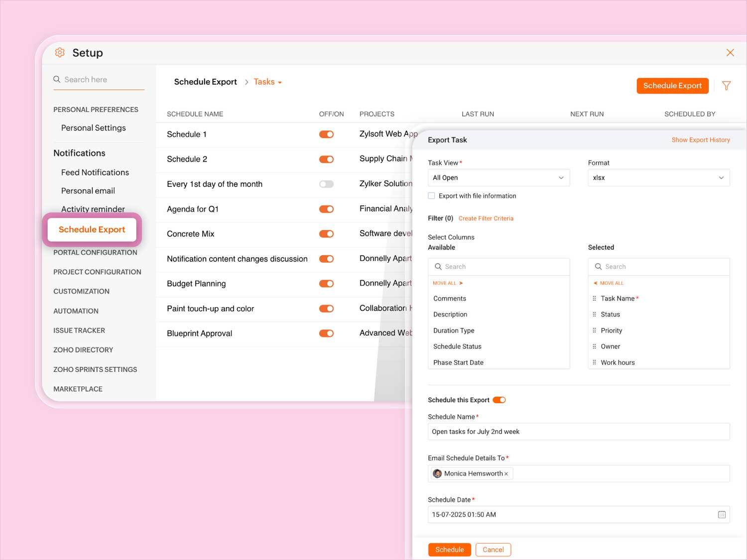Screen dimensions: 747x560
Task: Open the Schedule Date calendar icon
Action: 722,515
